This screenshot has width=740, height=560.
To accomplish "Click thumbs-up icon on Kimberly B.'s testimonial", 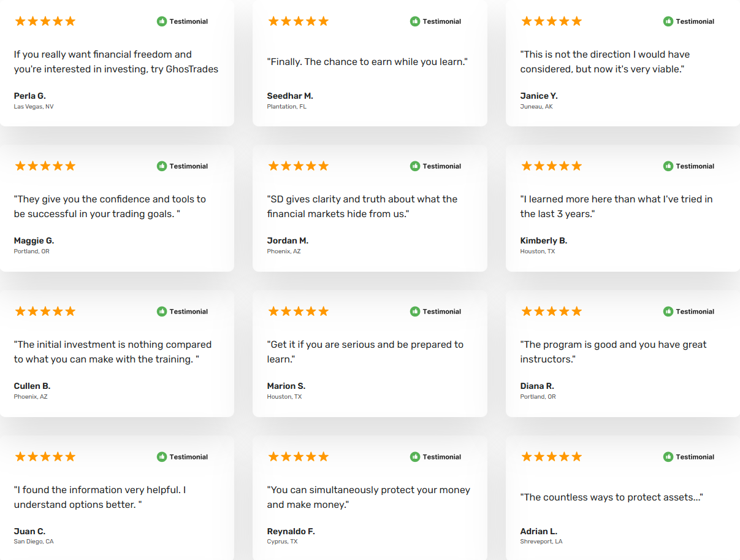I will tap(668, 166).
